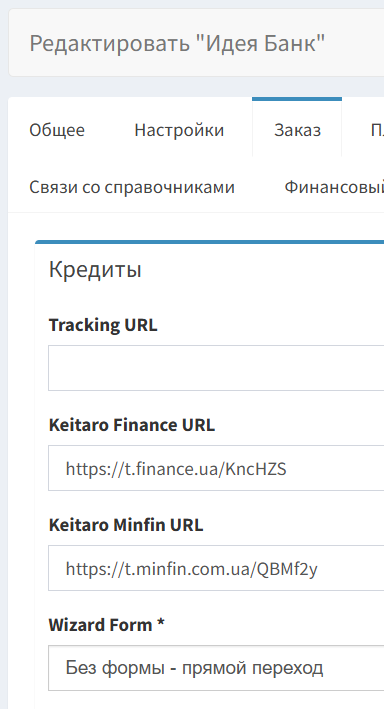Click the required asterisk beside Wizard Form

click(x=161, y=623)
